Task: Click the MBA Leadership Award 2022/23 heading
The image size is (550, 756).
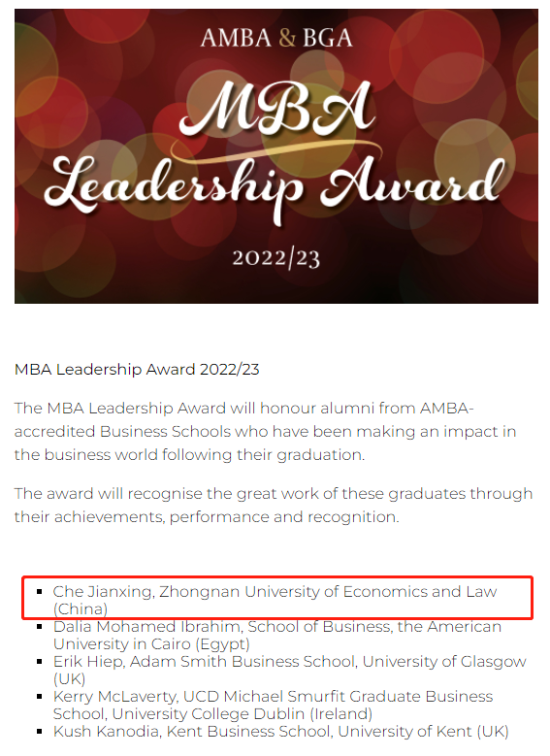Action: pyautogui.click(x=137, y=370)
